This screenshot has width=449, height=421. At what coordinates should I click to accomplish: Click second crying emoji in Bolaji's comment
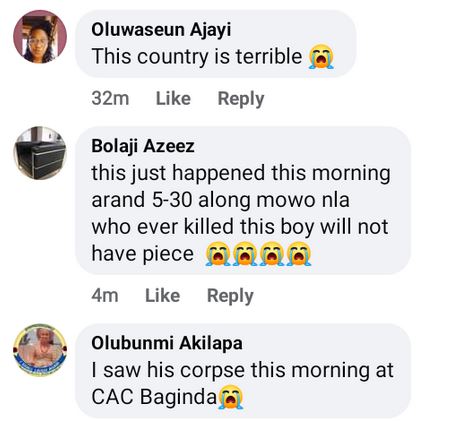point(245,253)
